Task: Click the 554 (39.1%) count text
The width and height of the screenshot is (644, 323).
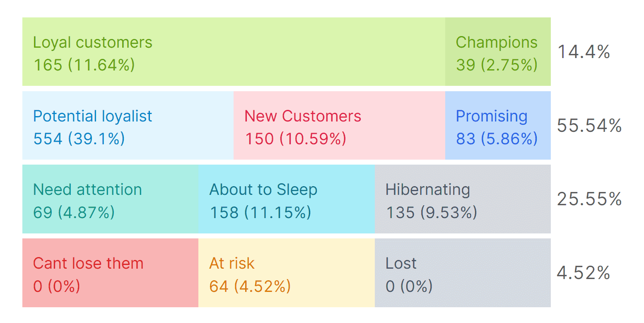Action: coord(79,139)
